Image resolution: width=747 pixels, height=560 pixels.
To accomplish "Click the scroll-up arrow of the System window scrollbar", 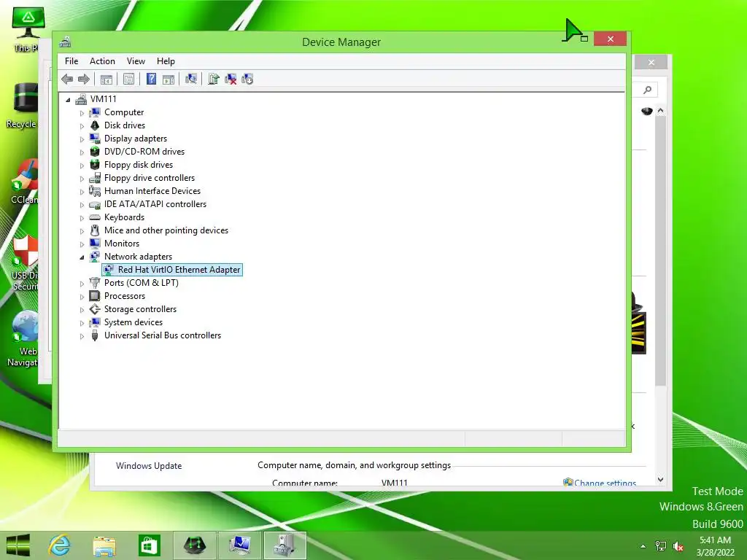I will coord(660,111).
